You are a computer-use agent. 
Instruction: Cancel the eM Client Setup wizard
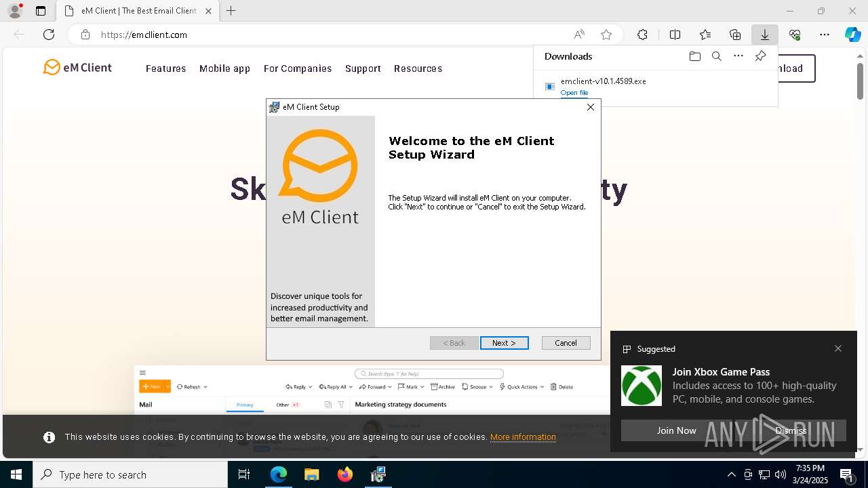(x=566, y=343)
